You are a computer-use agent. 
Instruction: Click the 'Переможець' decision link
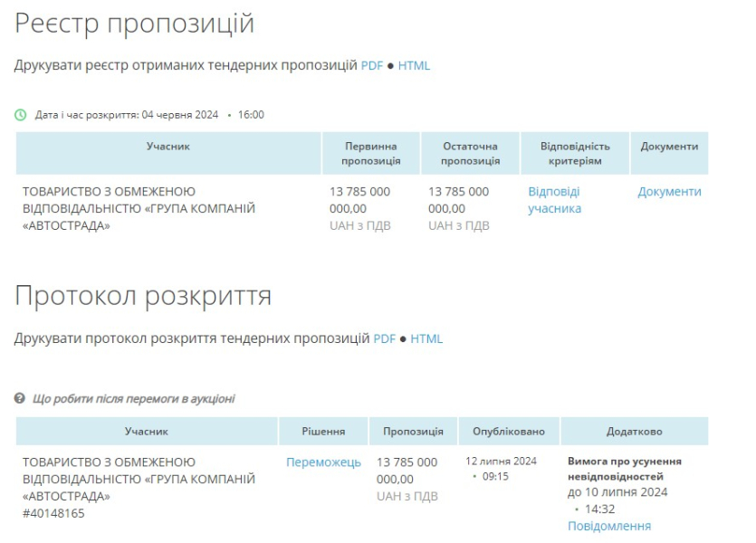click(x=323, y=462)
